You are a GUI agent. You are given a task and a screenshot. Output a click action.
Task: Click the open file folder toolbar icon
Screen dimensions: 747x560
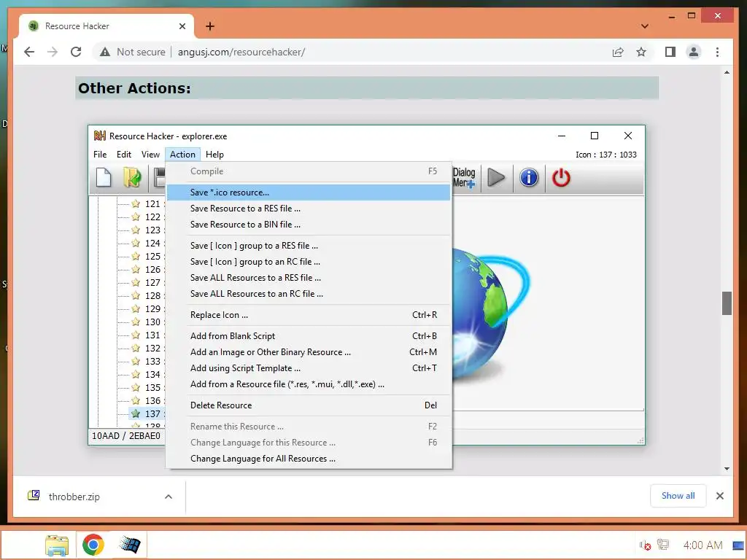pos(132,178)
